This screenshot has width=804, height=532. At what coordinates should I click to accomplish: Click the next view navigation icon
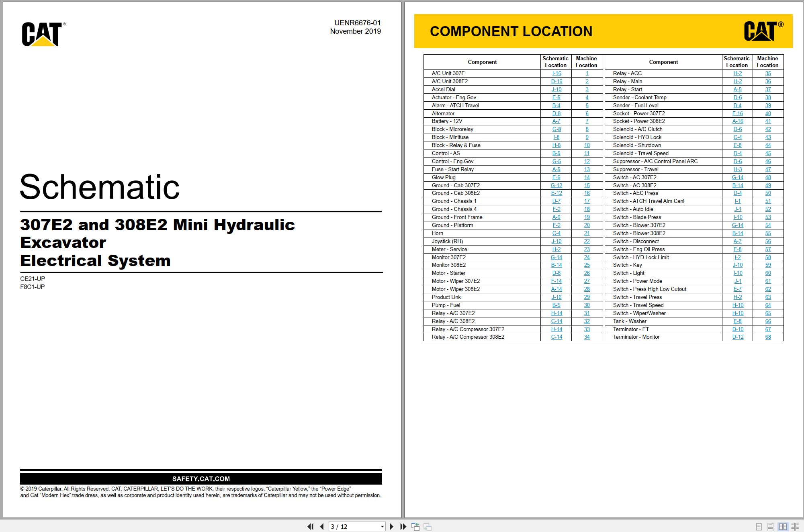coord(428,526)
